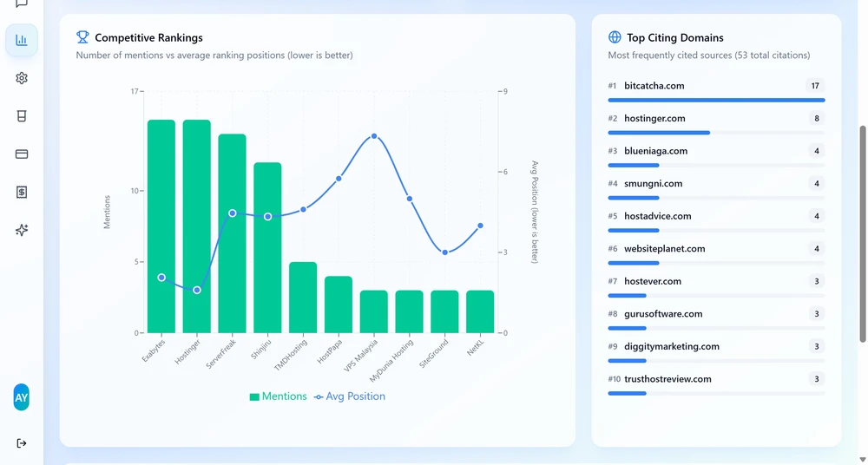Image resolution: width=868 pixels, height=465 pixels.
Task: Click the VPS Malaysia mentions bar
Action: click(x=373, y=311)
